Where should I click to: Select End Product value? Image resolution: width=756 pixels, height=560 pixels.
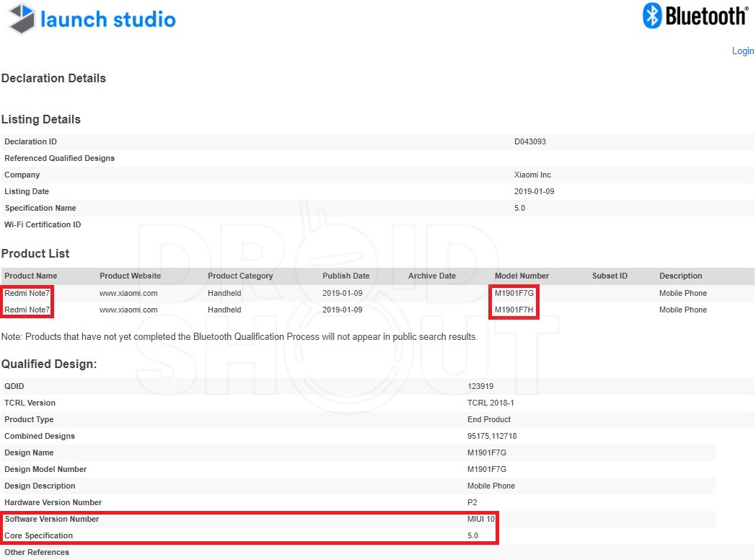pos(488,419)
